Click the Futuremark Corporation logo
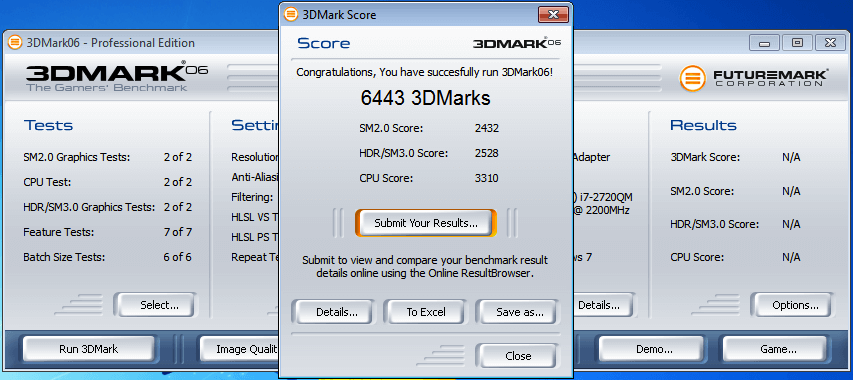 coord(754,78)
